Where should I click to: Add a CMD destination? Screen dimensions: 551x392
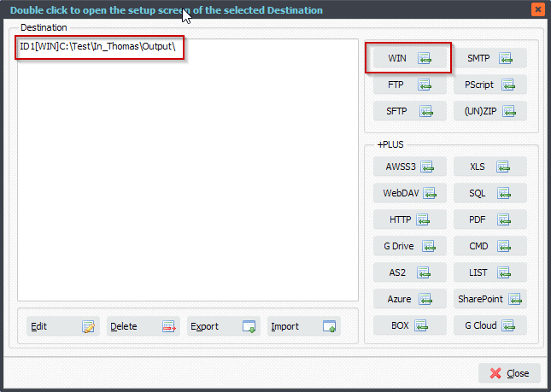point(490,246)
